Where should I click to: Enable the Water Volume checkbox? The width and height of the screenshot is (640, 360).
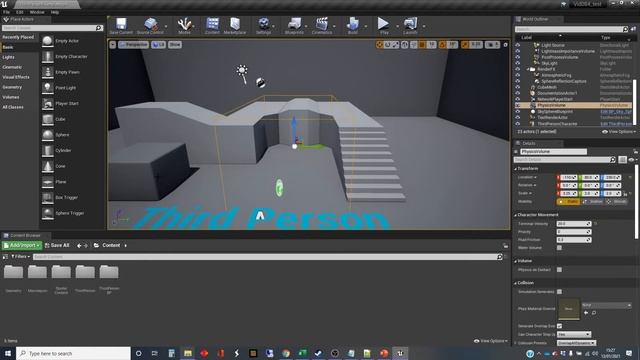(559, 248)
